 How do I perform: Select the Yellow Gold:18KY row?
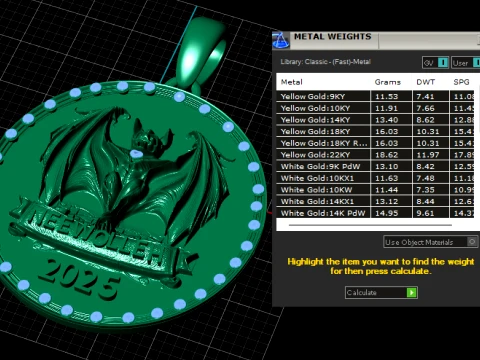pyautogui.click(x=375, y=131)
